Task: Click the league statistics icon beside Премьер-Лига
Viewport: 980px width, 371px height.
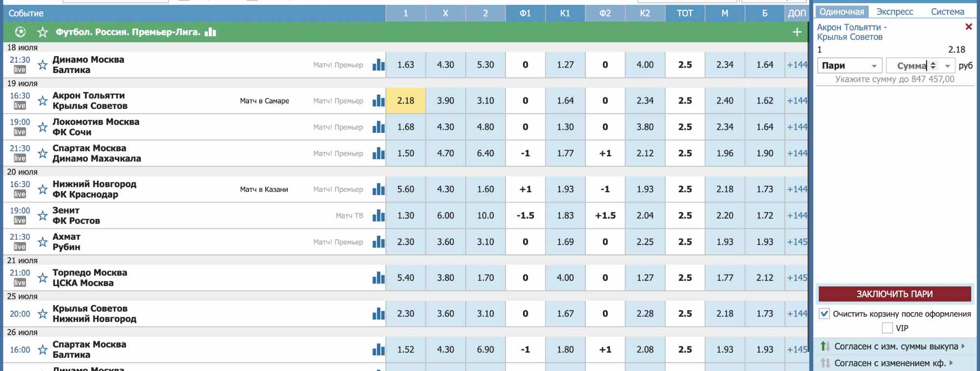Action: click(x=210, y=32)
